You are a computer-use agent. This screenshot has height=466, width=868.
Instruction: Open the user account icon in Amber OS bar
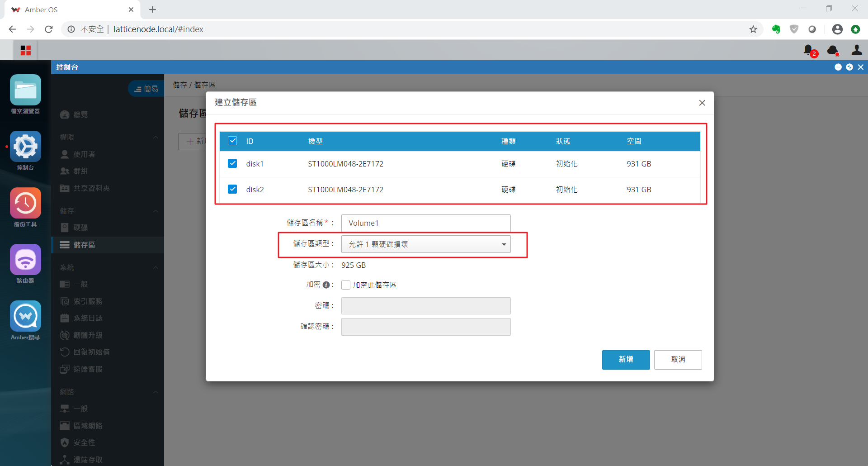coord(857,50)
